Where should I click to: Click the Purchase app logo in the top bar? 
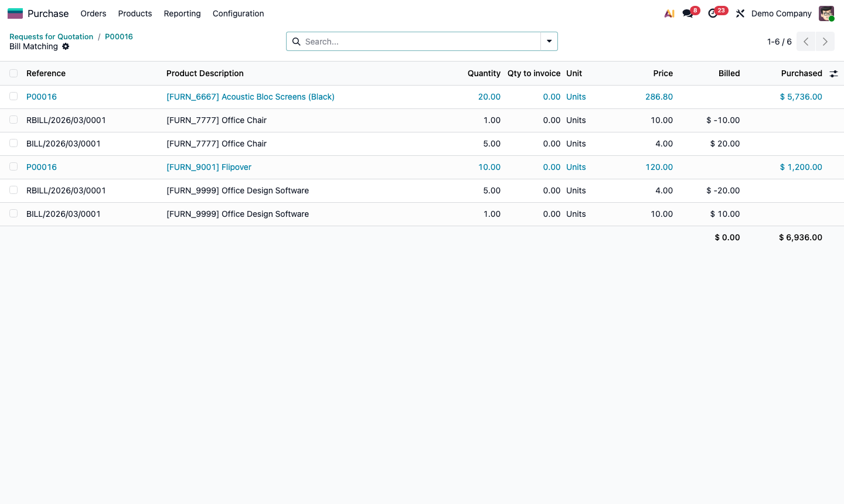(x=15, y=13)
